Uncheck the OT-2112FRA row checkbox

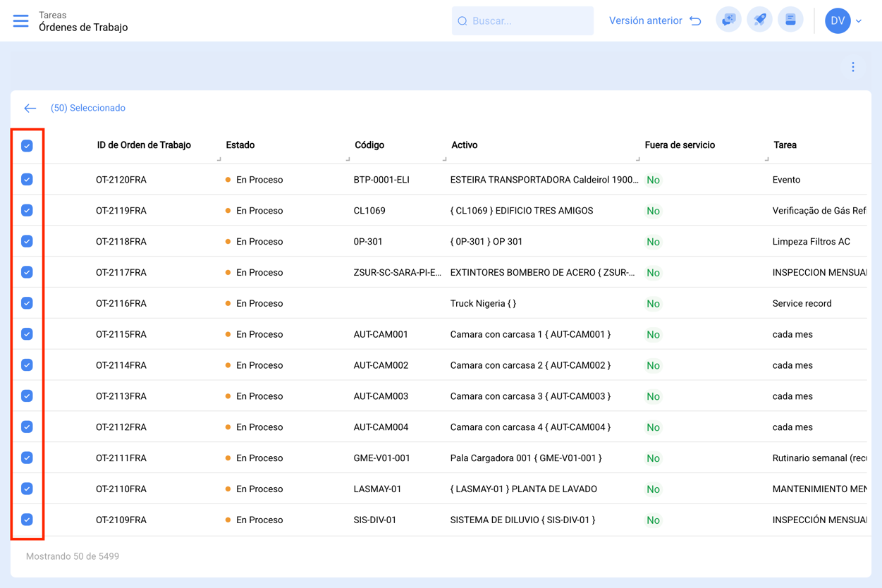(27, 427)
